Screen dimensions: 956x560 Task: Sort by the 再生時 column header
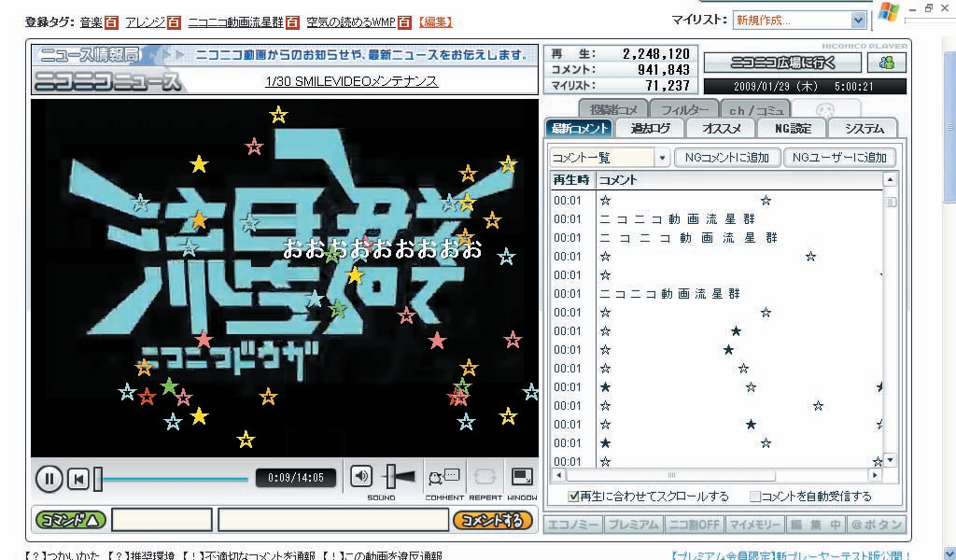point(572,180)
